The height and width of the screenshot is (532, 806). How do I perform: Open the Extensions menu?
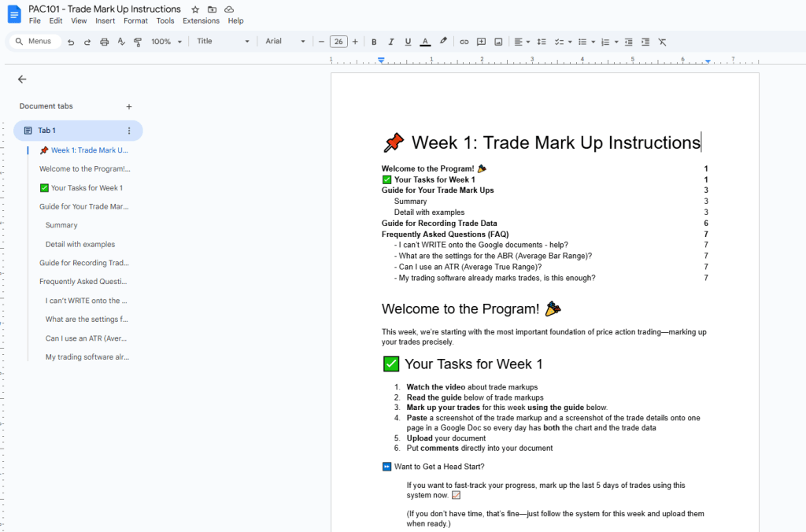(x=201, y=21)
